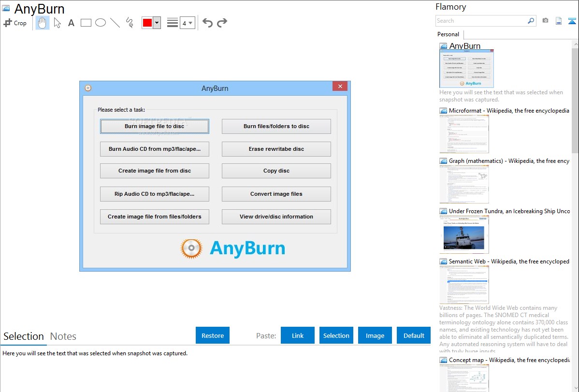
Task: Click the line thickness icon
Action: click(173, 23)
